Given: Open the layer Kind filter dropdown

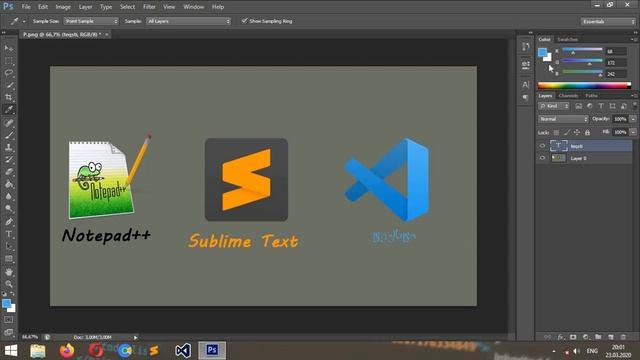Looking at the screenshot, I should tap(554, 106).
